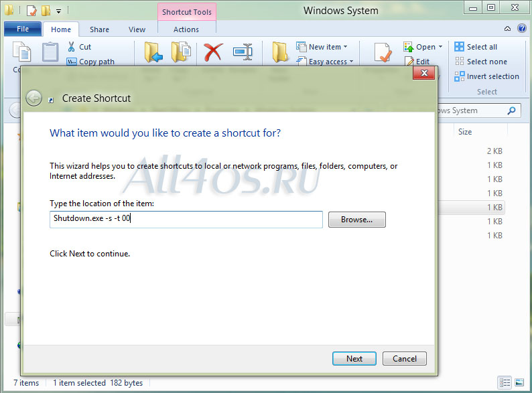
Task: Click Copy path in the ribbon
Action: coord(90,62)
